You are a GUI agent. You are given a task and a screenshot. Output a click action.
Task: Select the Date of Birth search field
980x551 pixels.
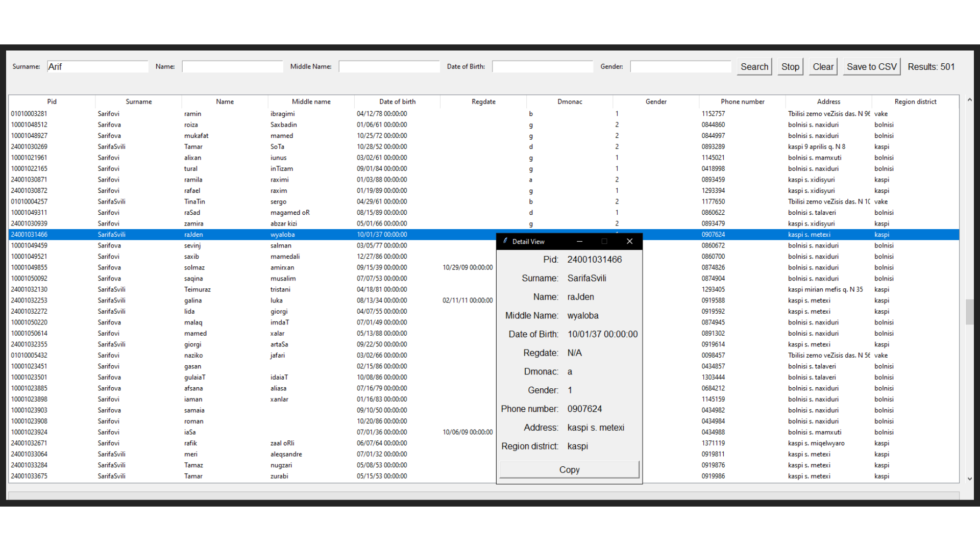[x=543, y=67]
